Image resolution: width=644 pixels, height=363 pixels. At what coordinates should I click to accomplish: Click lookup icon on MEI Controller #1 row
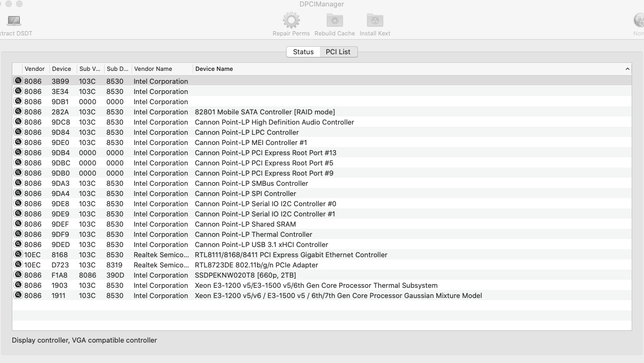click(18, 142)
